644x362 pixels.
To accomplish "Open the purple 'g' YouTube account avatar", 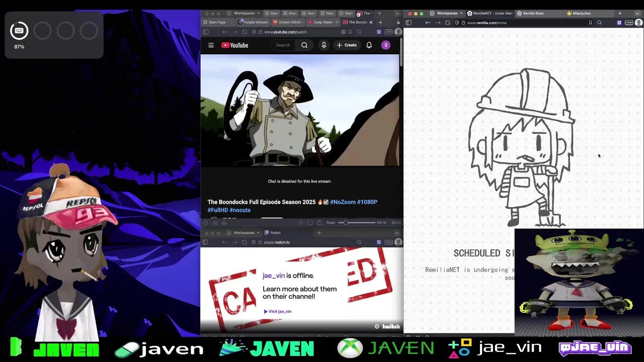I will (x=386, y=45).
